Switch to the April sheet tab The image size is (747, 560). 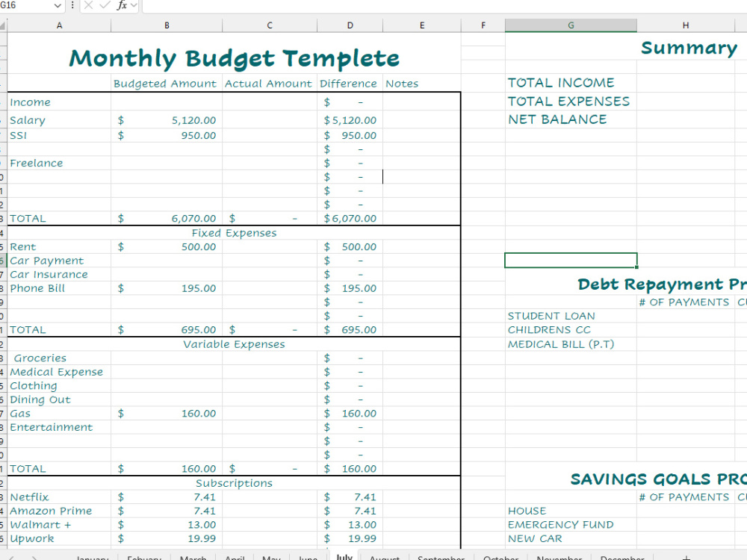(235, 556)
